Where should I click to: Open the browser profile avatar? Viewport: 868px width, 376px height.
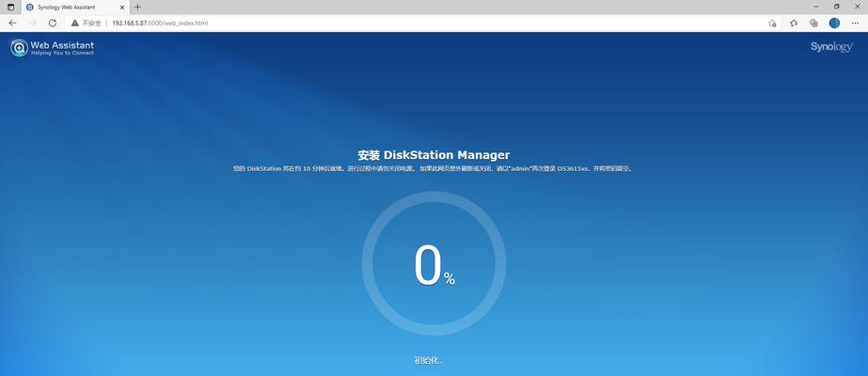point(834,23)
